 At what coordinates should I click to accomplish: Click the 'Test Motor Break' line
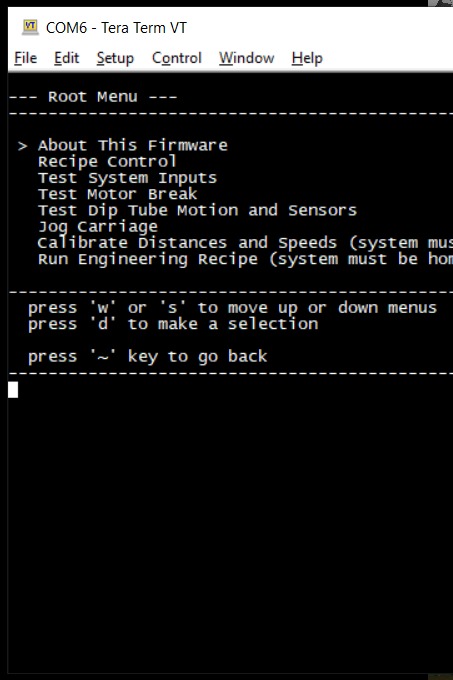coord(117,194)
